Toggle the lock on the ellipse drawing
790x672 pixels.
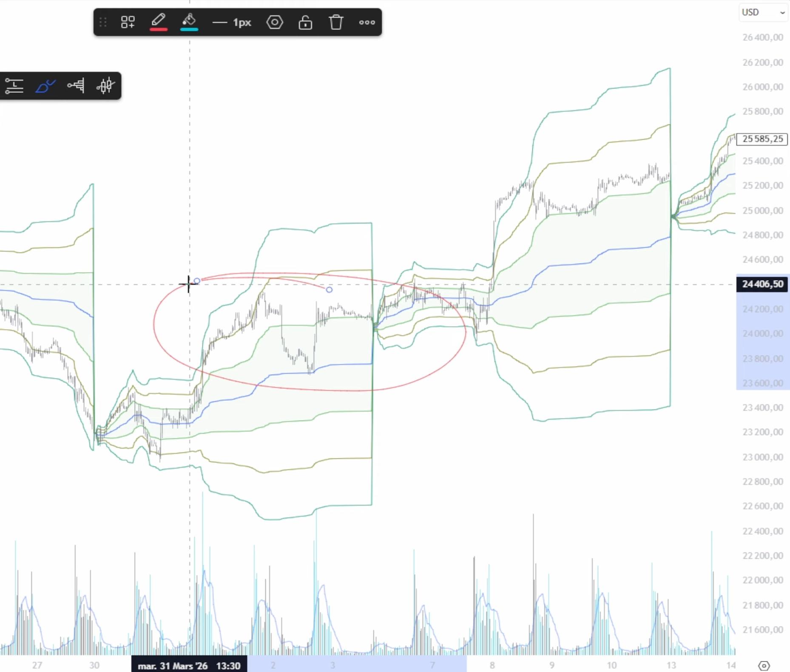(305, 22)
